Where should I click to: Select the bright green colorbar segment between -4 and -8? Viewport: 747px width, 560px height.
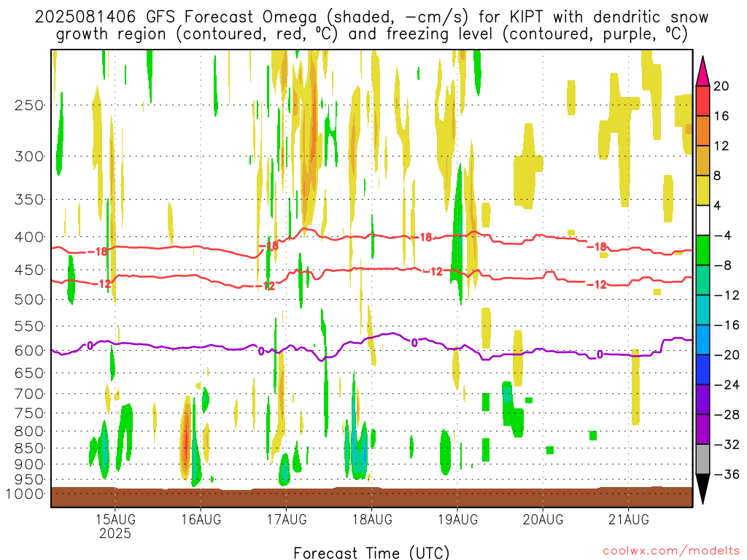(703, 251)
